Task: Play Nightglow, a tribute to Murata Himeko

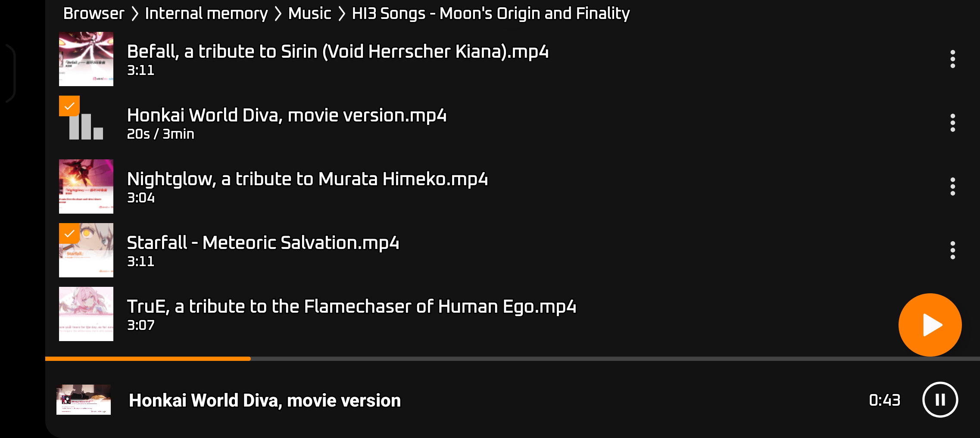Action: 307,179
